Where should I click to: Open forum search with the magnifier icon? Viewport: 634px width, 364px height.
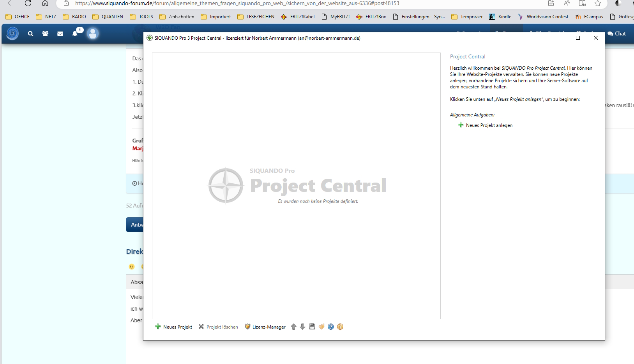(x=31, y=34)
